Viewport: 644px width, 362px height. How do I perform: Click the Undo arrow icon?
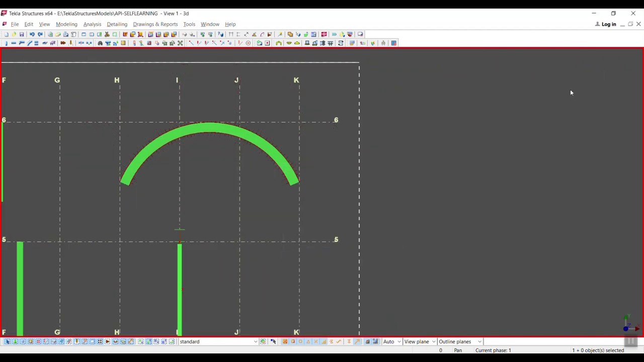[32, 34]
